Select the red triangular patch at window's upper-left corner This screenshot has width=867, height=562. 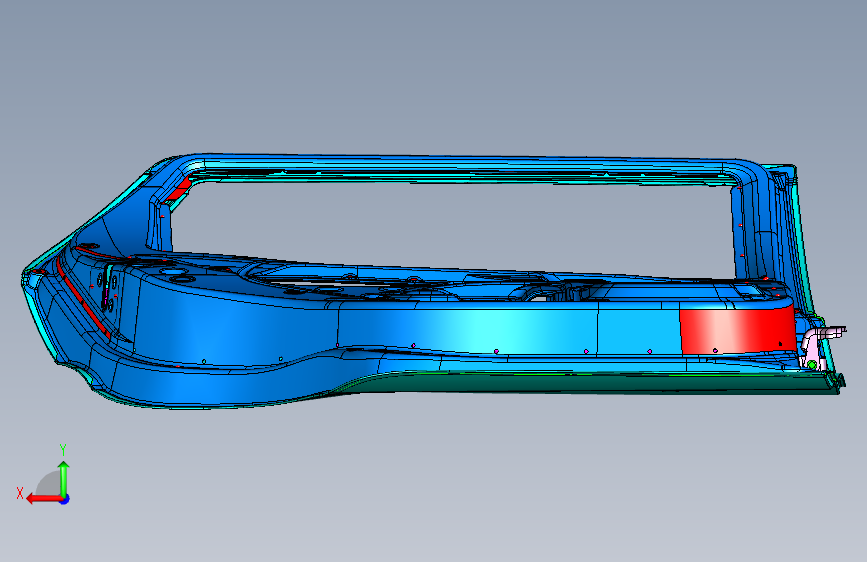point(179,189)
